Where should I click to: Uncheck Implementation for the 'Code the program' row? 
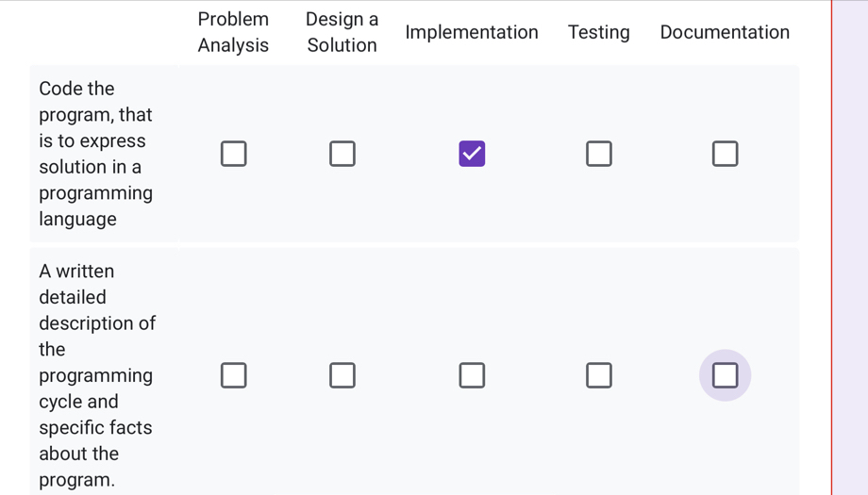click(x=472, y=154)
